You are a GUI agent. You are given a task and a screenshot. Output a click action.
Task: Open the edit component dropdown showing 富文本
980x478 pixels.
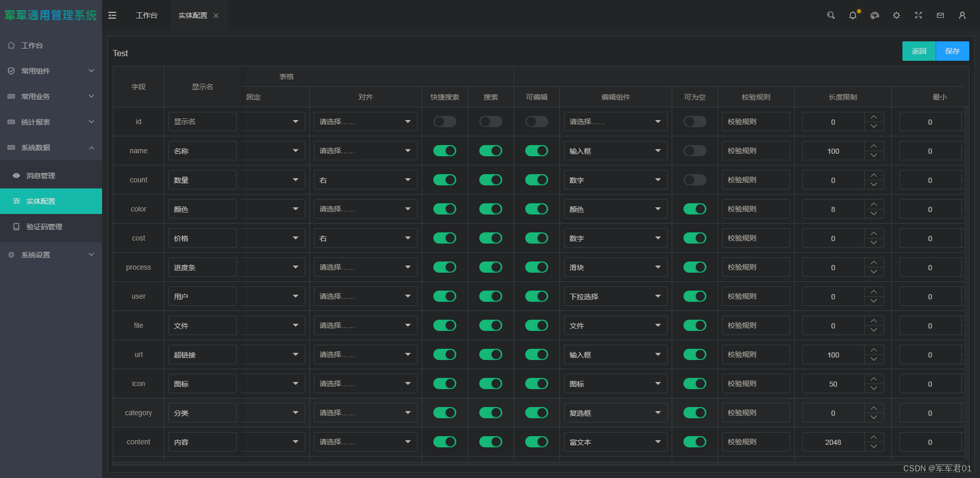[x=616, y=442]
